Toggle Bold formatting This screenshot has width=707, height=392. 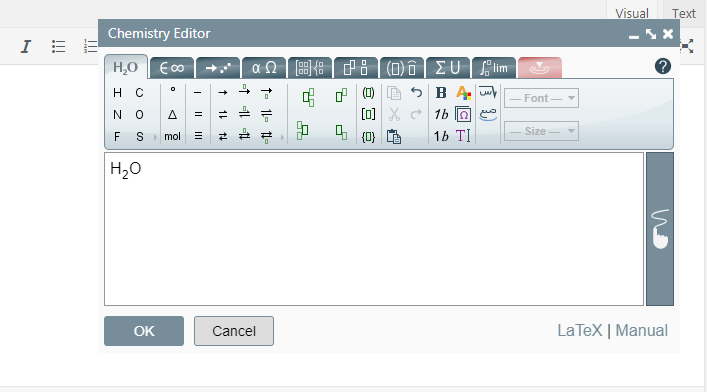point(441,92)
